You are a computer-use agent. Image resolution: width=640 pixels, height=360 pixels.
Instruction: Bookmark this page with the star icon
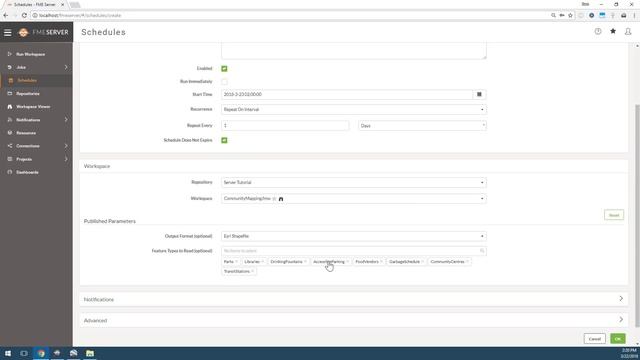point(570,15)
